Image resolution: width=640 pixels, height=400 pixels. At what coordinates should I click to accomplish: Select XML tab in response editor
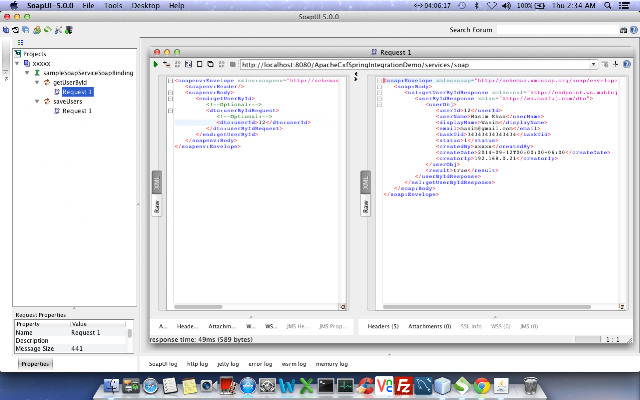click(x=366, y=182)
